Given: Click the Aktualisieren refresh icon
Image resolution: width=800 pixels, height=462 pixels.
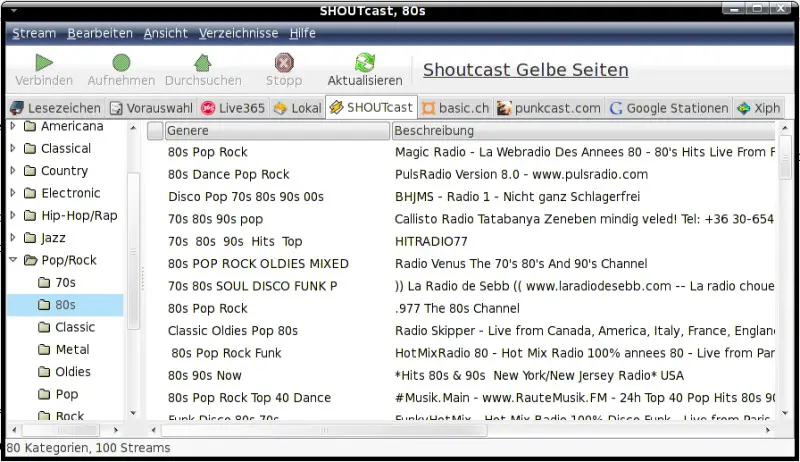Looking at the screenshot, I should [x=365, y=63].
